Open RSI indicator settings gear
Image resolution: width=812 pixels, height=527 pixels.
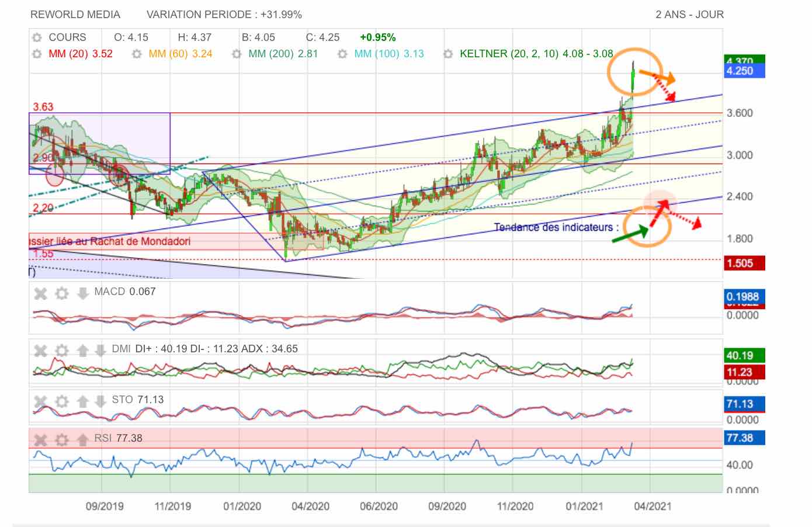tap(62, 440)
